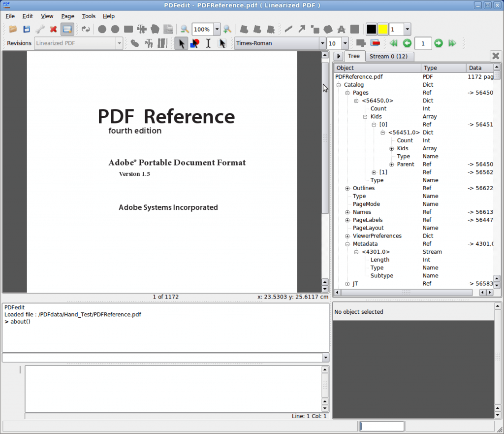
Task: Jump to the last page with fast-forward arrow
Action: click(453, 43)
